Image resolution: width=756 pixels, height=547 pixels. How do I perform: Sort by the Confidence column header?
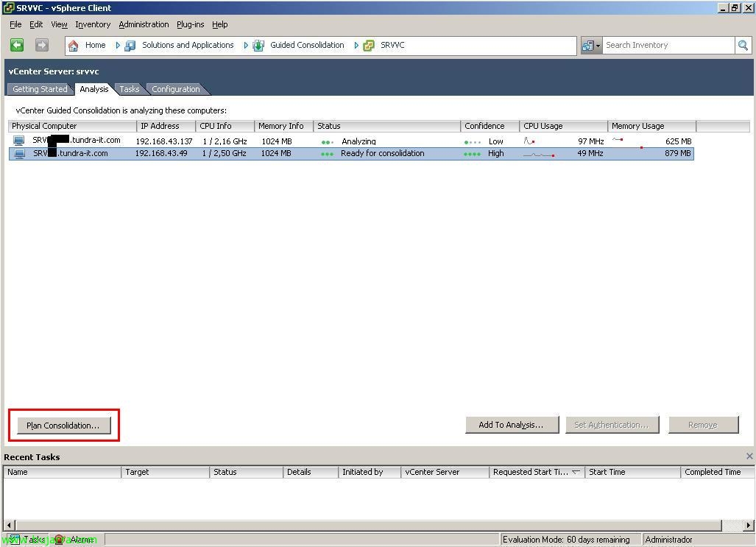(490, 126)
